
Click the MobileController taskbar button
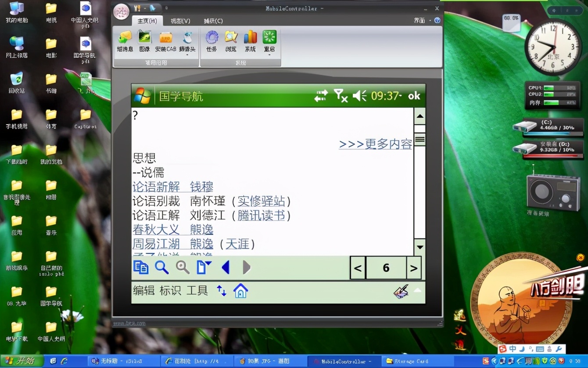pos(344,361)
